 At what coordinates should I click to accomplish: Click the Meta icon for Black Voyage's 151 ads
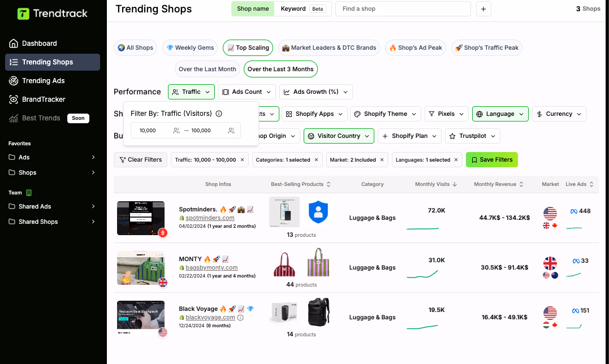pos(576,310)
